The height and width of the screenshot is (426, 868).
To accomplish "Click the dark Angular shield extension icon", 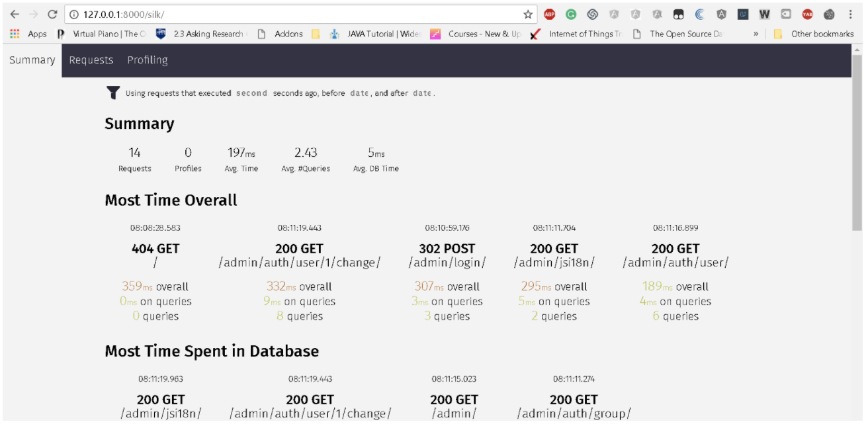I will [722, 14].
